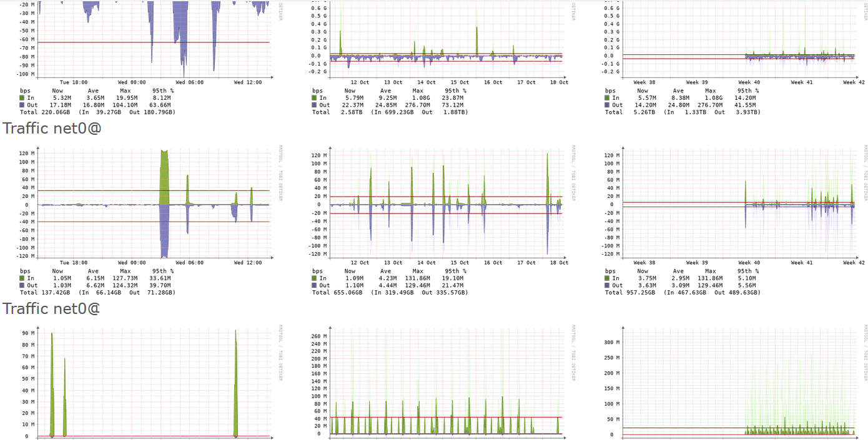Select the '335.57GB)' outbound total
Image resolution: width=868 pixels, height=440 pixels.
click(x=451, y=293)
